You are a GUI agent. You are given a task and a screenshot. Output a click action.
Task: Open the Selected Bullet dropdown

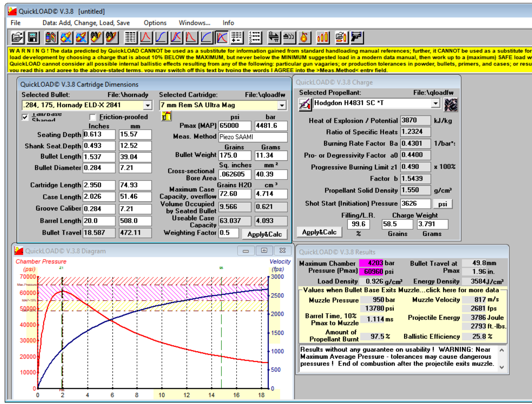coord(148,105)
